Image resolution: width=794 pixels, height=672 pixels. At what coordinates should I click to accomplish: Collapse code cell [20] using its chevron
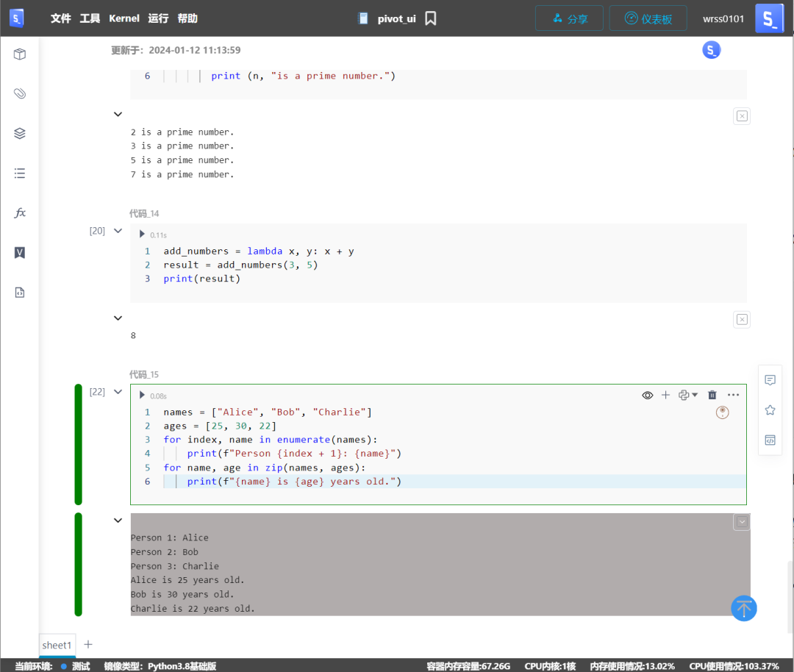tap(118, 231)
